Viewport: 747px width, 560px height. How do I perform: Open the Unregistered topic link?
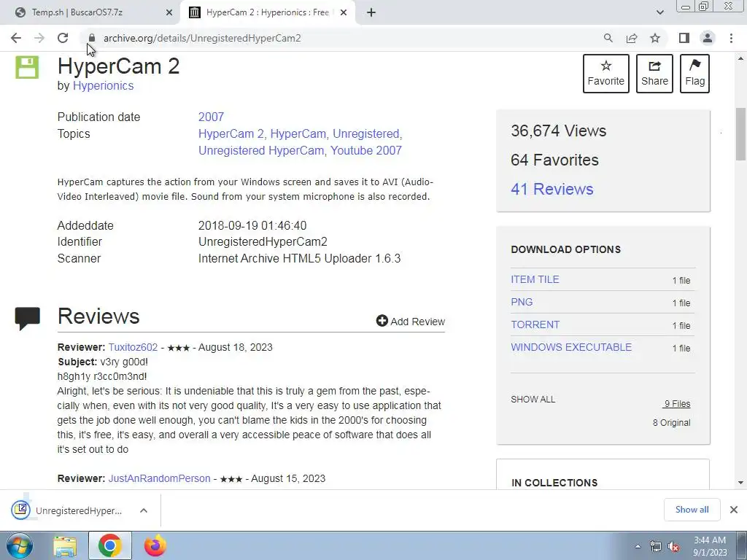(366, 134)
